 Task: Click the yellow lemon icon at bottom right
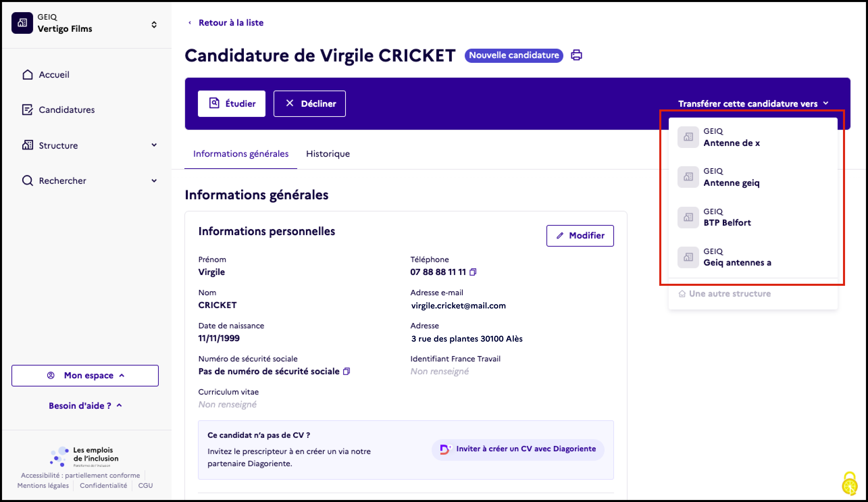click(850, 484)
